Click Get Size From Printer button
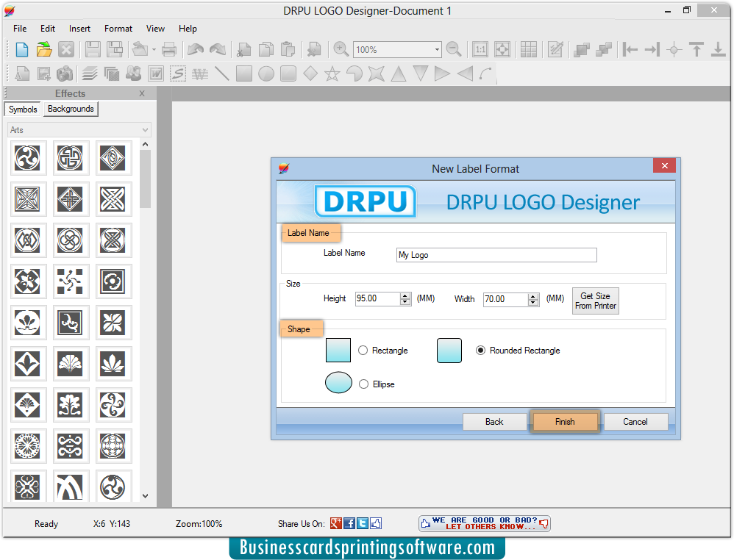 click(596, 301)
